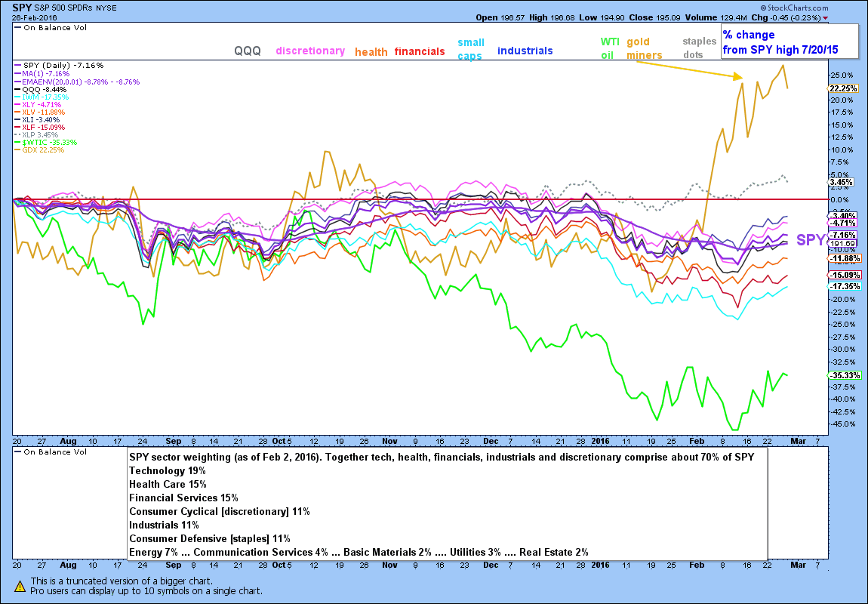Select the XLY -4.71% legend entry
The image size is (868, 604).
37,105
